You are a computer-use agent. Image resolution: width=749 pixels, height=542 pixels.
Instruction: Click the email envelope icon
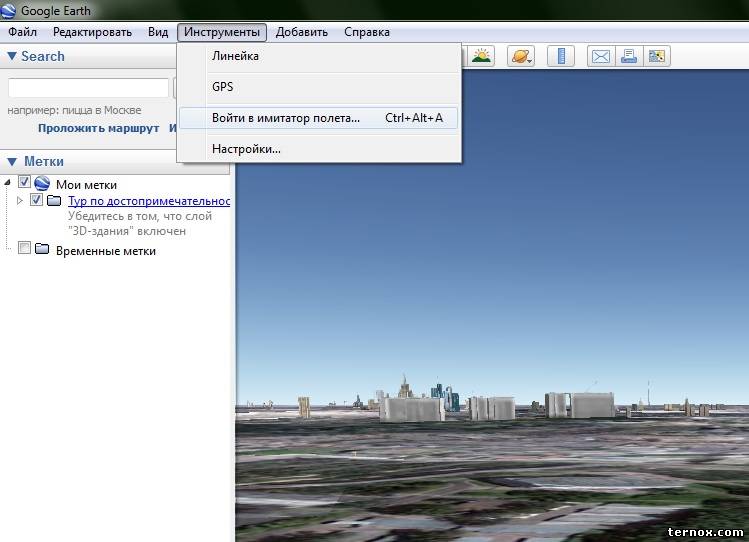pos(600,56)
